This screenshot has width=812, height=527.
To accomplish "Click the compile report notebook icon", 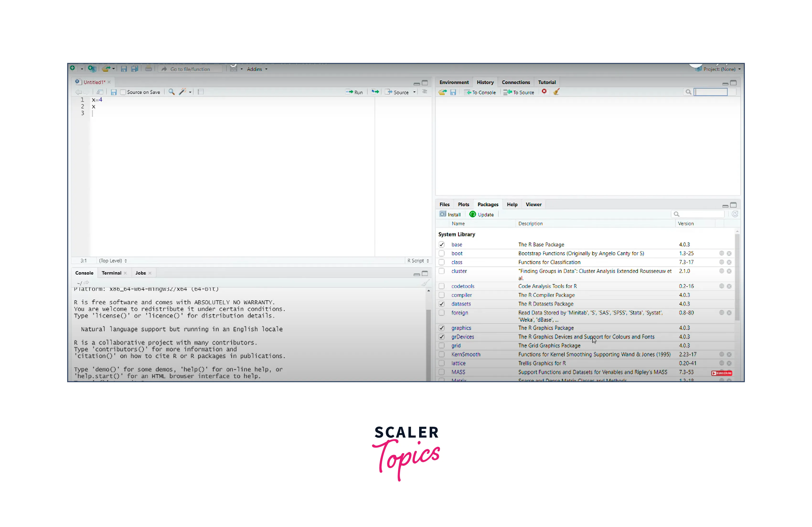I will (x=201, y=92).
